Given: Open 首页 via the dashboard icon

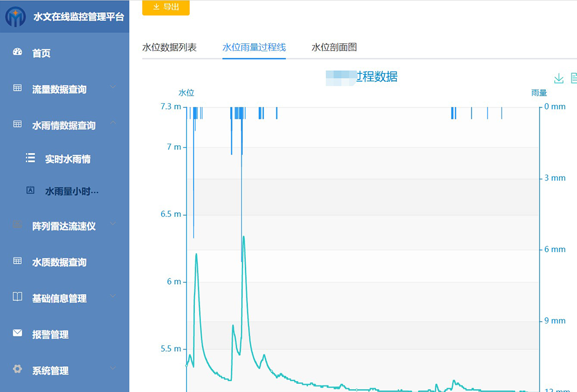Looking at the screenshot, I should click(x=17, y=52).
